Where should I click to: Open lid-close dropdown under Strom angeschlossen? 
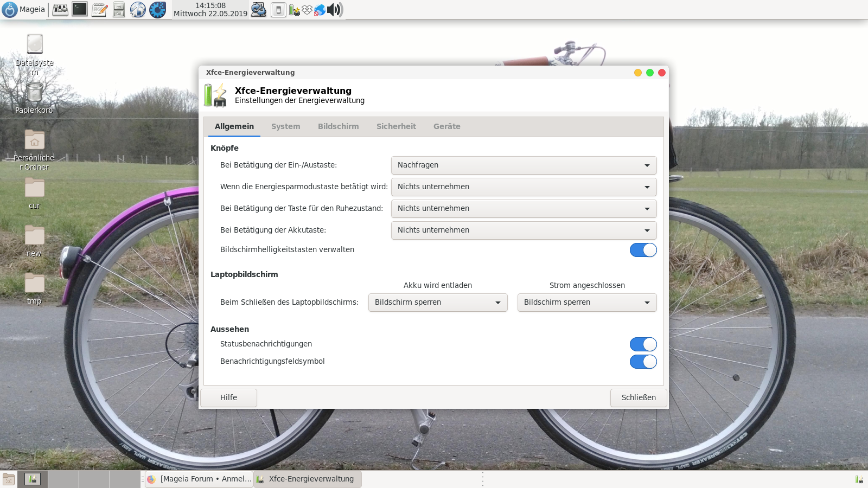point(587,303)
